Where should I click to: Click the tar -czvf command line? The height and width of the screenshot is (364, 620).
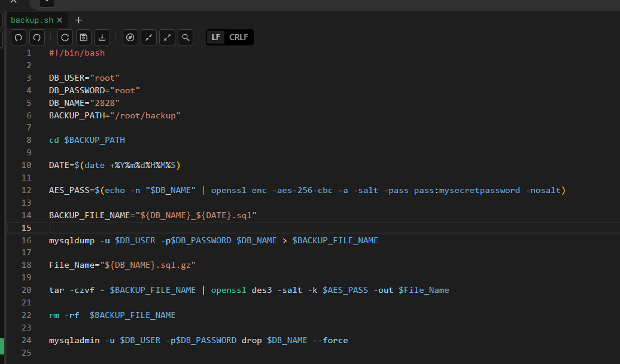click(x=249, y=290)
